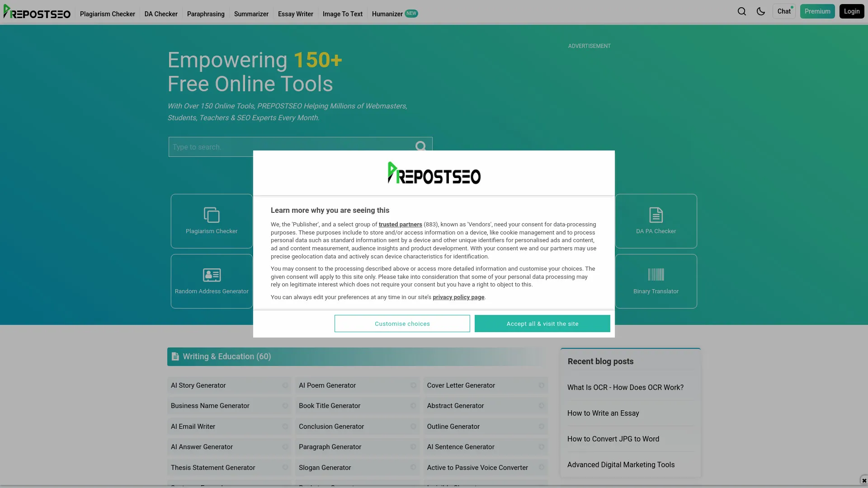The image size is (868, 488).
Task: Open Random Address Generator card icon
Action: coord(212,275)
